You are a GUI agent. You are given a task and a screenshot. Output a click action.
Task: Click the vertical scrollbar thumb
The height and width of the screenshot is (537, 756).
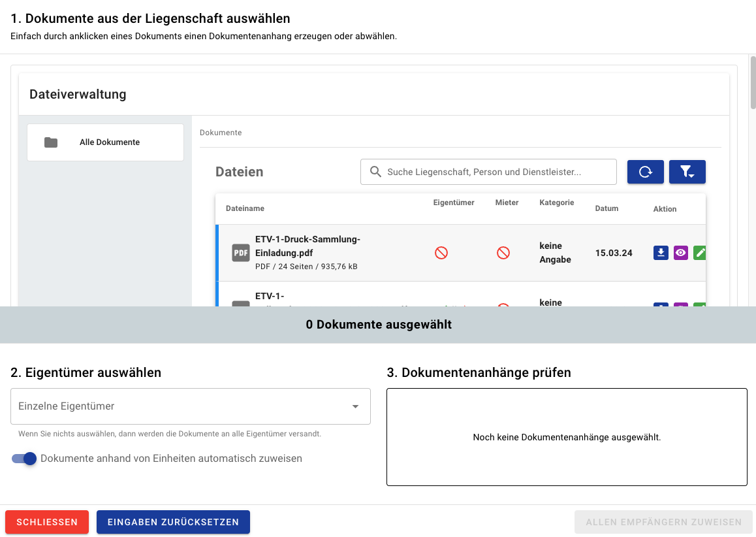click(753, 82)
